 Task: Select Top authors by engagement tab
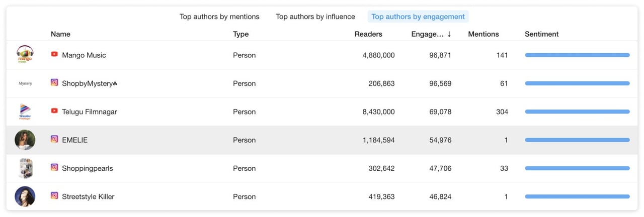point(418,17)
